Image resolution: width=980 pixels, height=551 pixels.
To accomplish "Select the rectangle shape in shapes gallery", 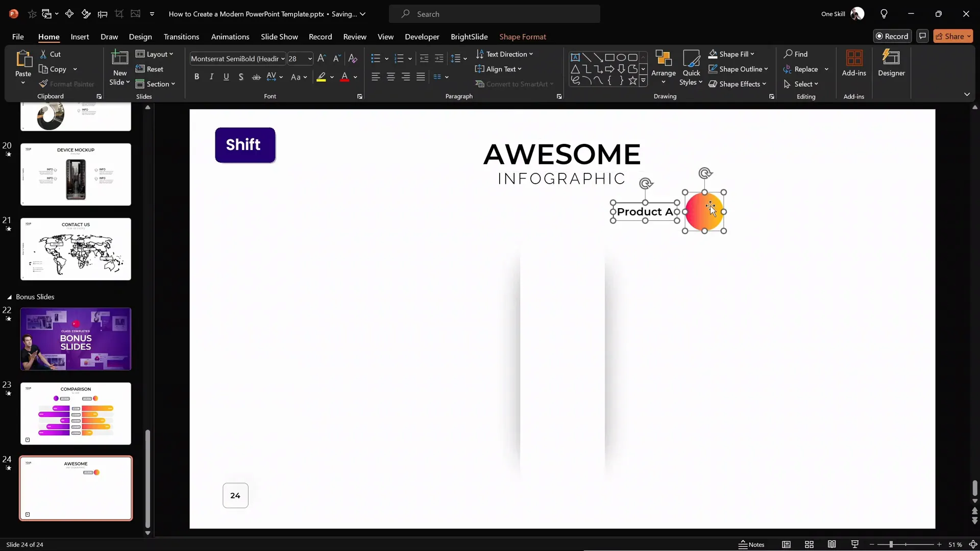I will click(x=609, y=58).
